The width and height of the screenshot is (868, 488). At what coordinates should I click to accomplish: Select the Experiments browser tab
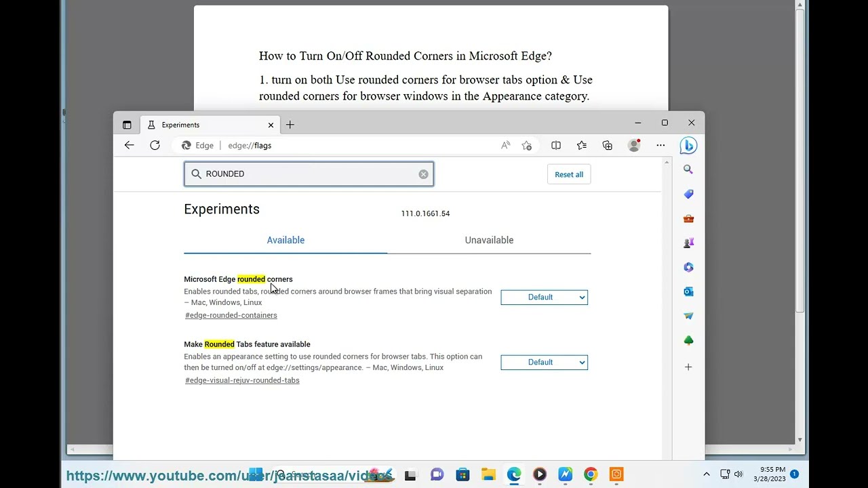[210, 125]
